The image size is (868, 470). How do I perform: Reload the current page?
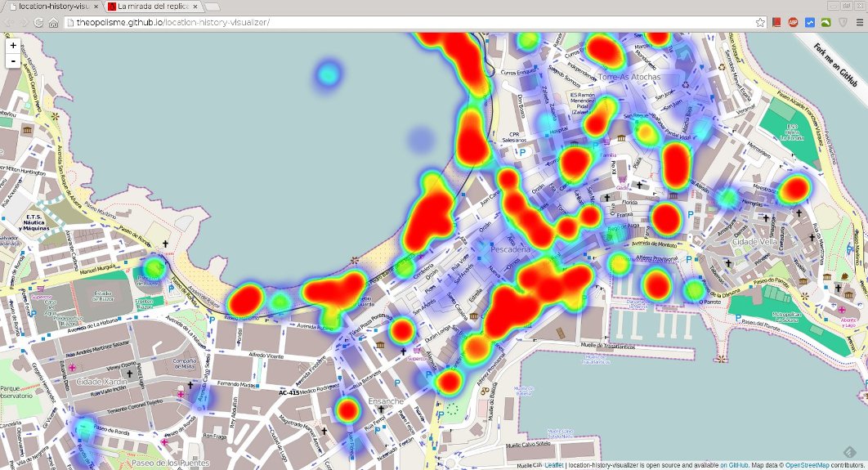click(38, 22)
